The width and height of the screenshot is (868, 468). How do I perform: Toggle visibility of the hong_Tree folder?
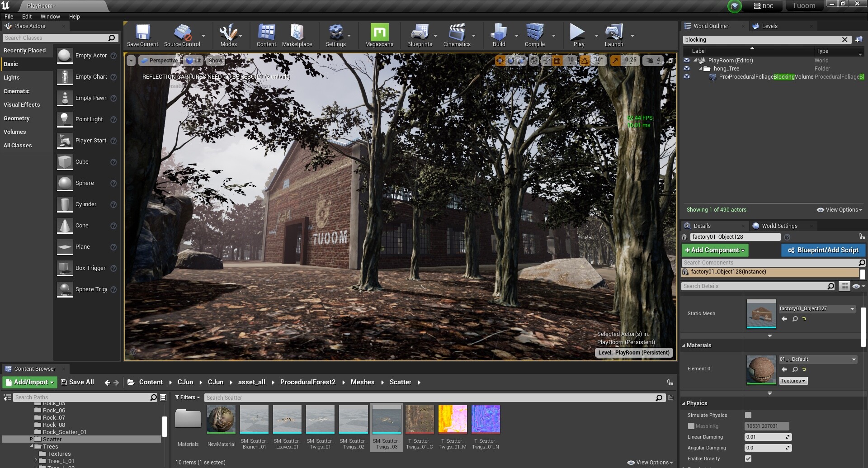687,68
